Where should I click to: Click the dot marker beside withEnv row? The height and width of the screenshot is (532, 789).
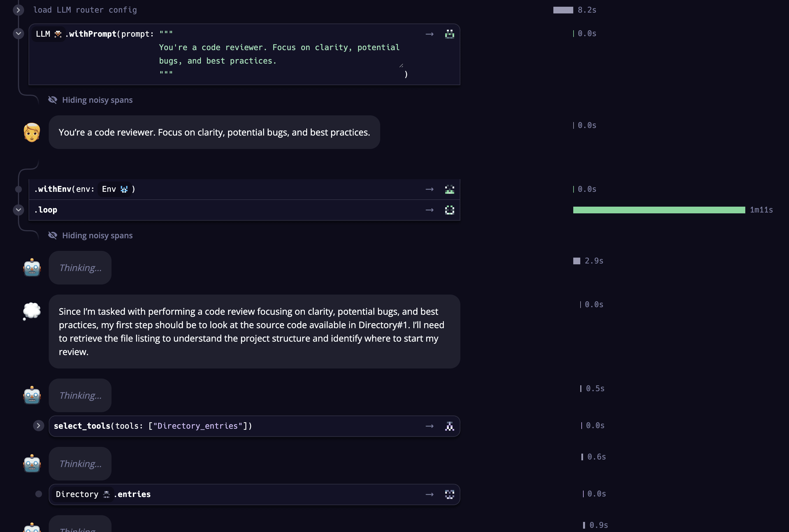click(19, 189)
